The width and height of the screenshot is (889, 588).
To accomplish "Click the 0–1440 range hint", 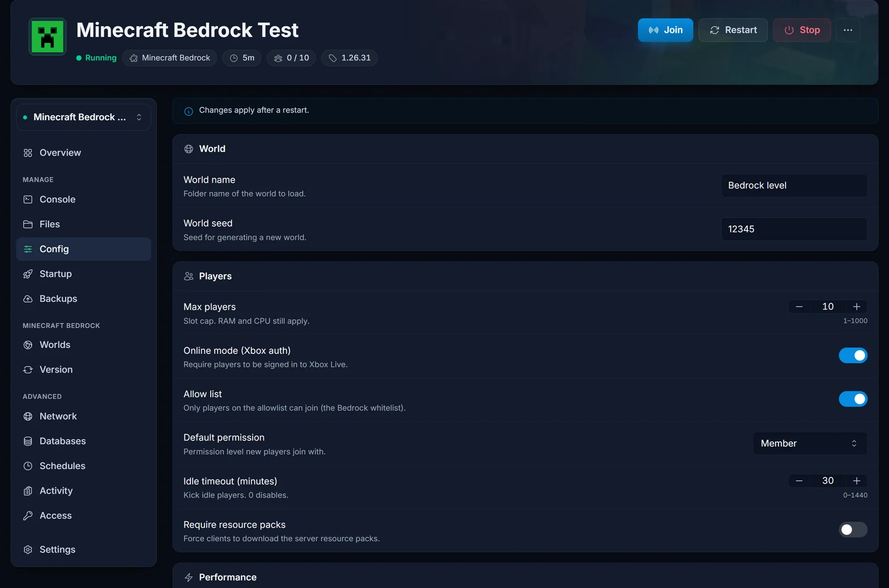I will click(855, 495).
